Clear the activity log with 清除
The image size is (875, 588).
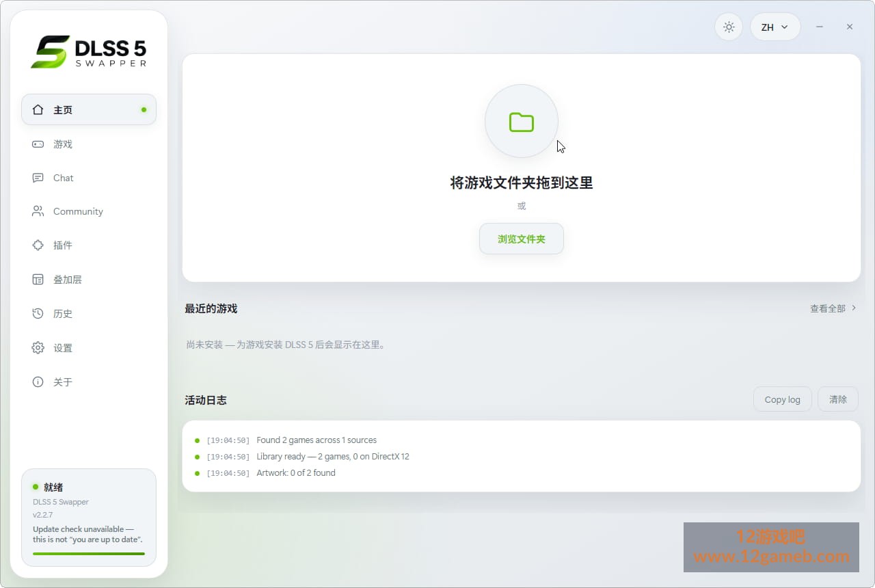pyautogui.click(x=838, y=399)
